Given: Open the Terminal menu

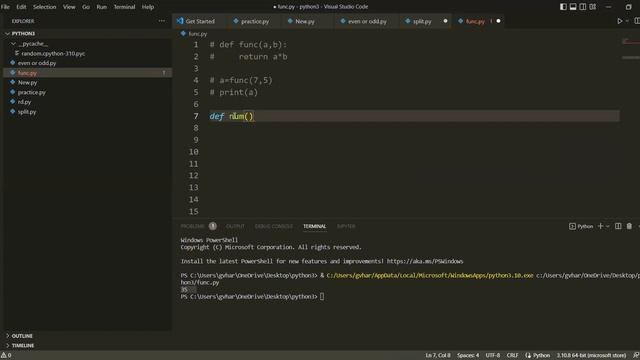Looking at the screenshot, I should 124,7.
